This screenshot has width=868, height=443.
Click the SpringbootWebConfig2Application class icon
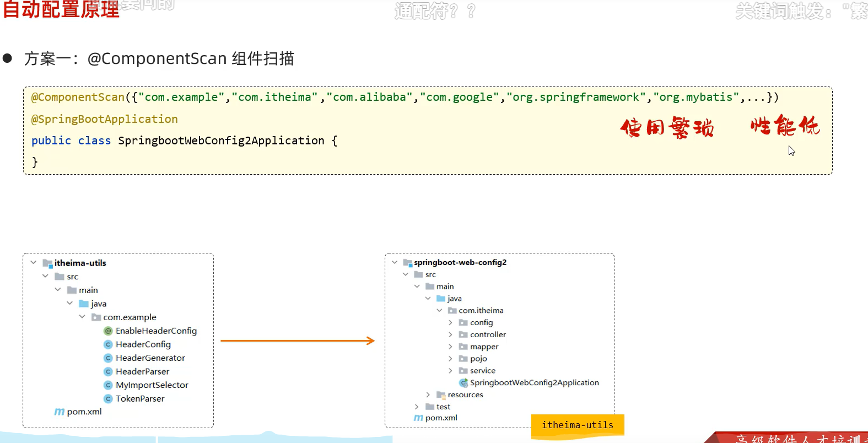pyautogui.click(x=463, y=383)
